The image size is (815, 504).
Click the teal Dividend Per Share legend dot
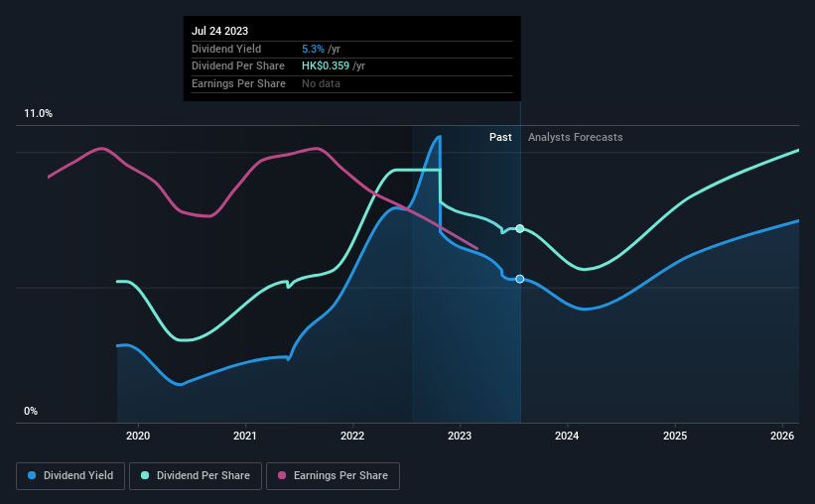pyautogui.click(x=145, y=475)
